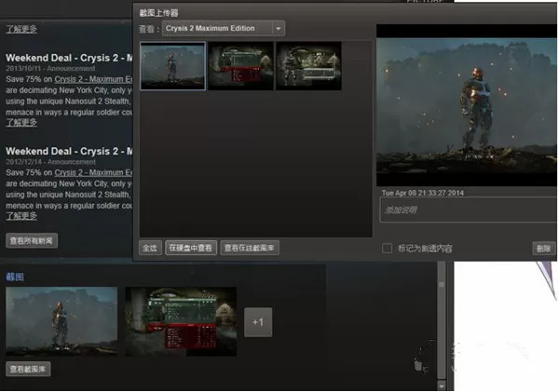Viewport: 558px width, 392px height.
Task: Click the 查看所有新闻 view all news button
Action: click(32, 241)
